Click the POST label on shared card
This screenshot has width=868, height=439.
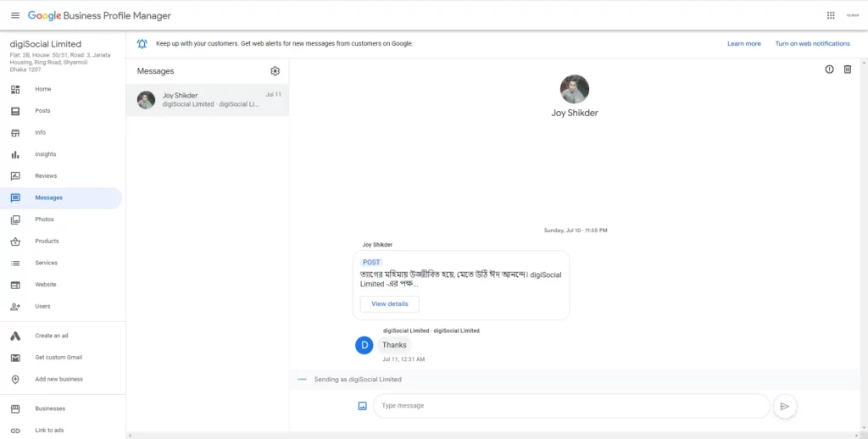coord(372,263)
